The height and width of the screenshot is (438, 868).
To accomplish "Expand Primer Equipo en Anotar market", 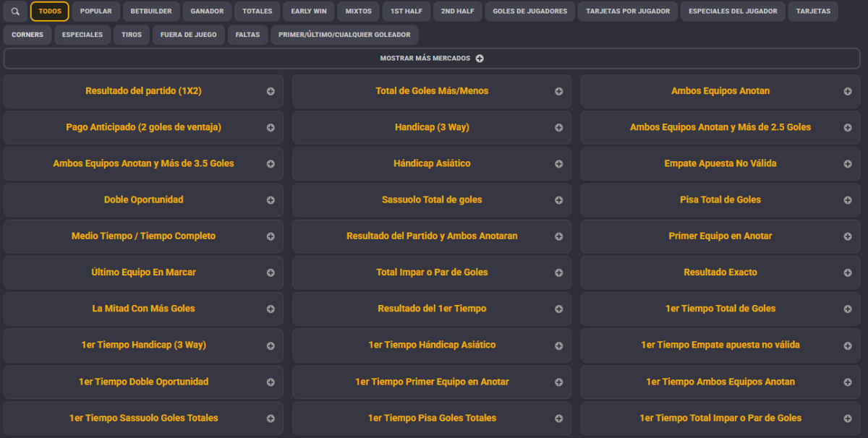I will click(x=720, y=236).
